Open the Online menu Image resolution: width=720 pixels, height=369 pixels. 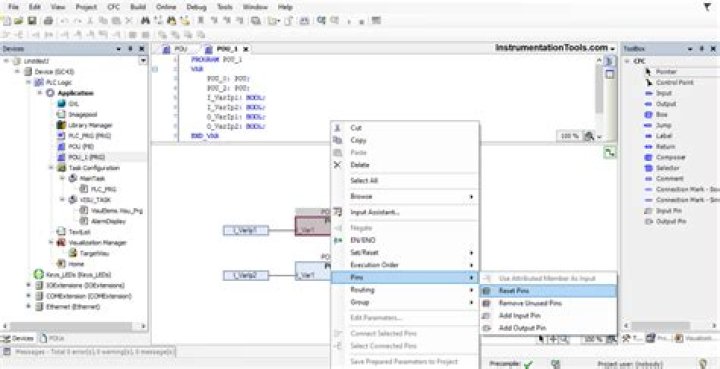(x=166, y=7)
